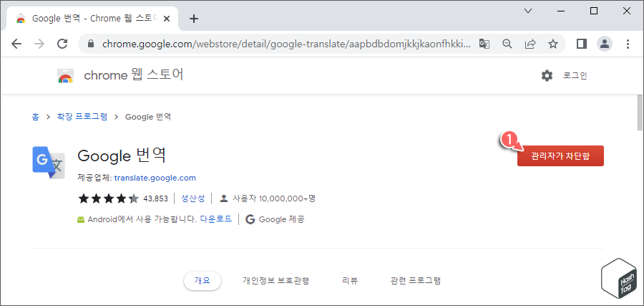Open the tab search chevron
The width and height of the screenshot is (644, 306).
[528, 11]
